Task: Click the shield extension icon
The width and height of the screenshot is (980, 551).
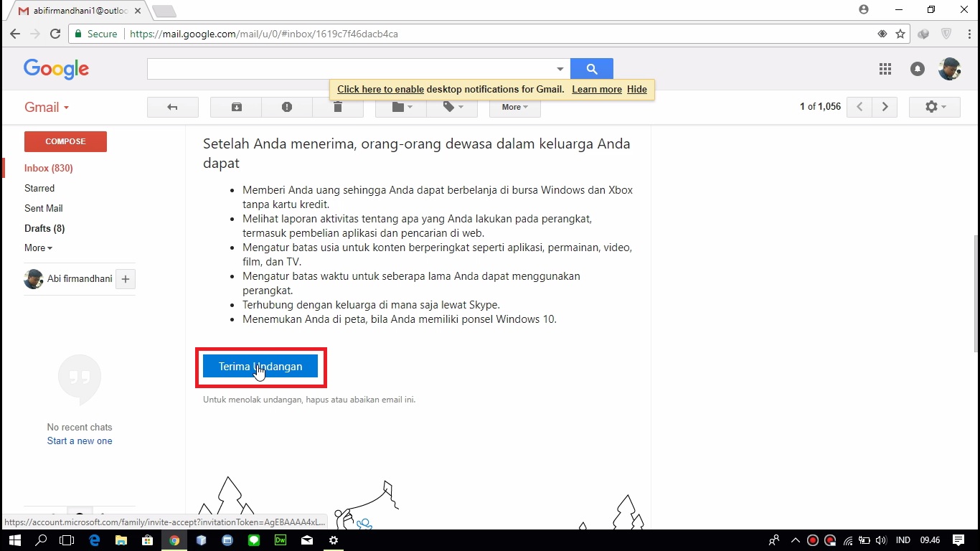Action: point(946,34)
